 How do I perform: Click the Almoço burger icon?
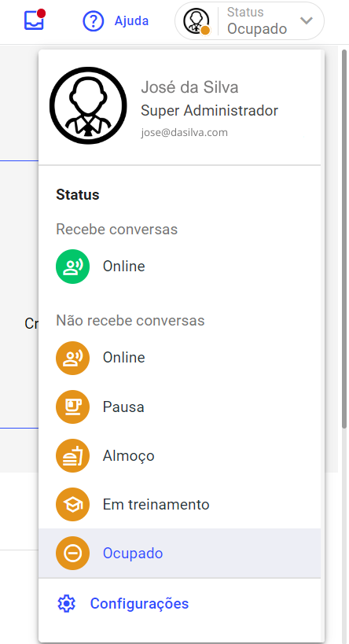[x=72, y=456]
